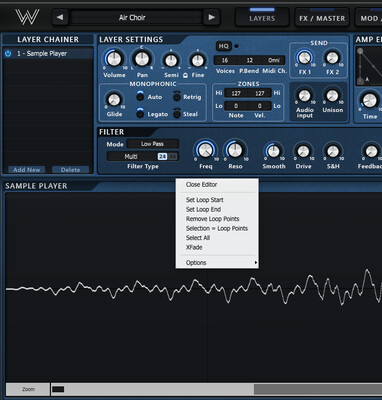Choose Selection = Loop Points menu item

[217, 228]
